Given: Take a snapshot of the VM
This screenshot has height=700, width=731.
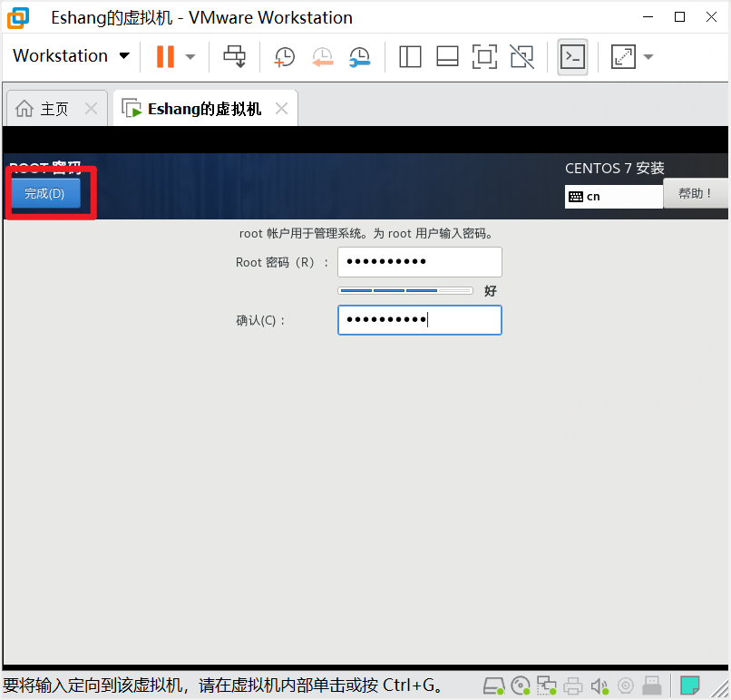Looking at the screenshot, I should [285, 57].
